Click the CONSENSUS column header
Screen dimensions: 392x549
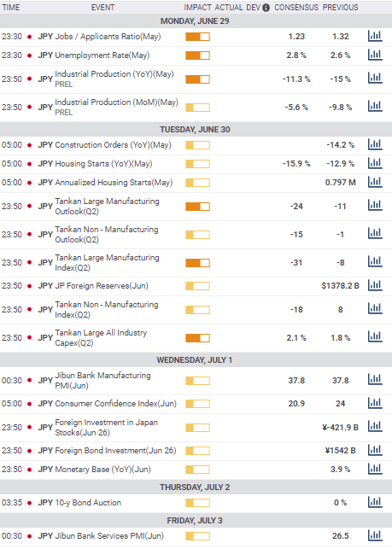pyautogui.click(x=296, y=8)
